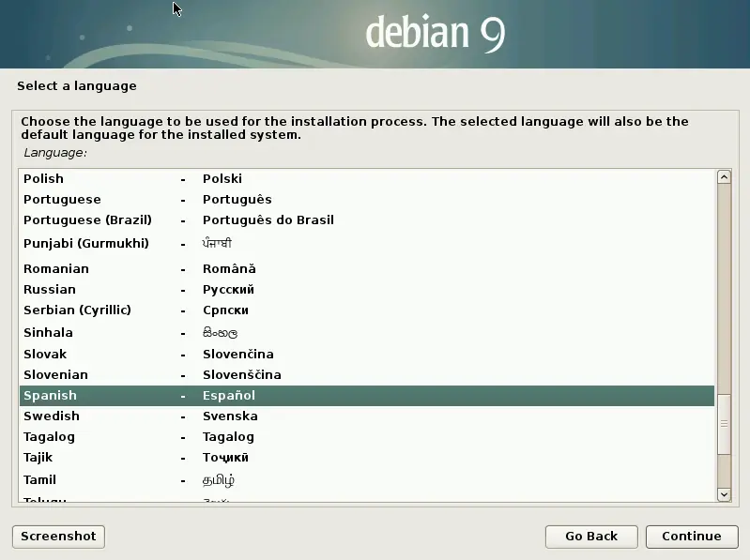Choose Portuguese - Português row

(367, 199)
